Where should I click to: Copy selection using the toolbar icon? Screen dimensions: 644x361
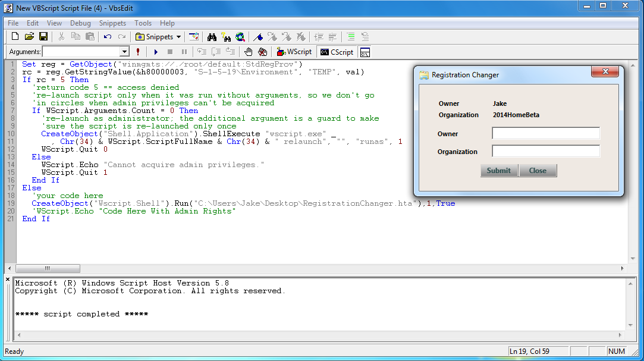click(x=76, y=36)
